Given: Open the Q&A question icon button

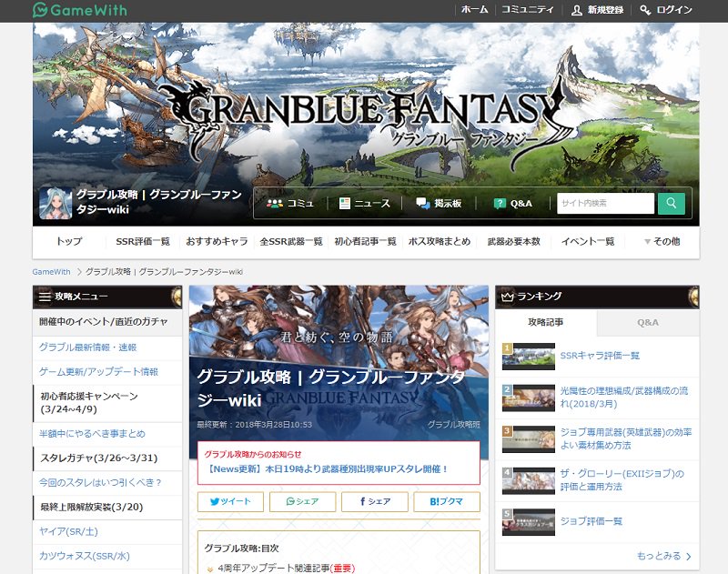Looking at the screenshot, I should 512,203.
